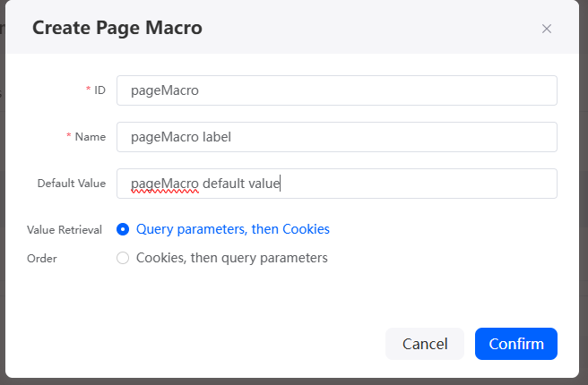Focus the Name input field
This screenshot has height=385, width=588.
(337, 137)
